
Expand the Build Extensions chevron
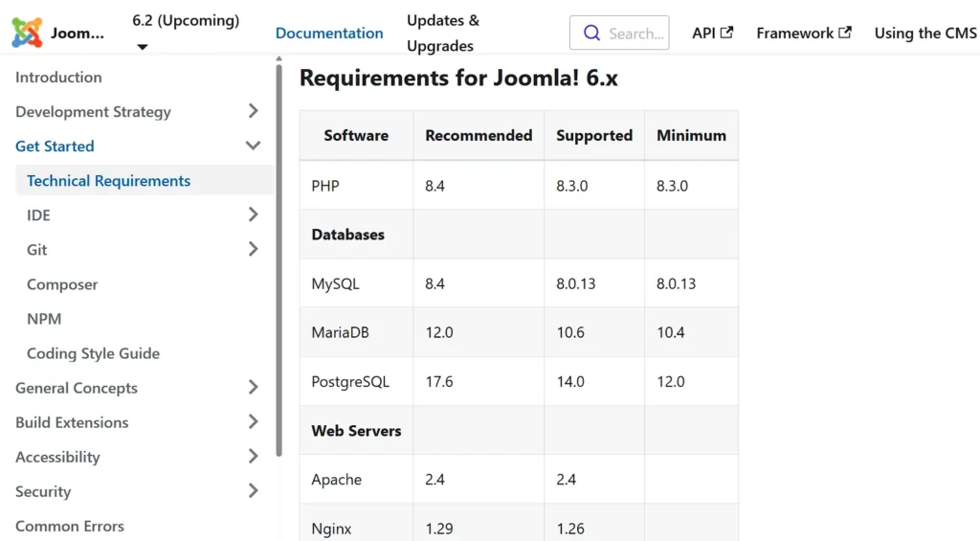tap(253, 421)
